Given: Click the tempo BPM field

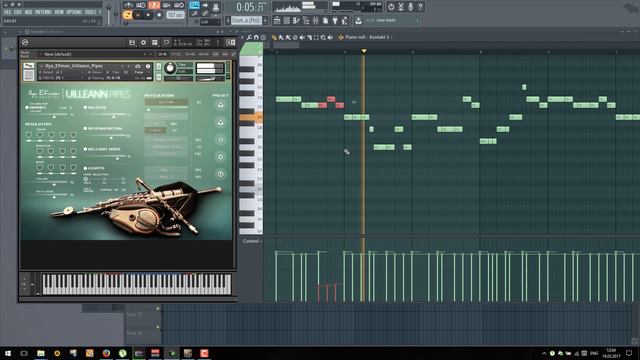Looking at the screenshot, I should 175,15.
